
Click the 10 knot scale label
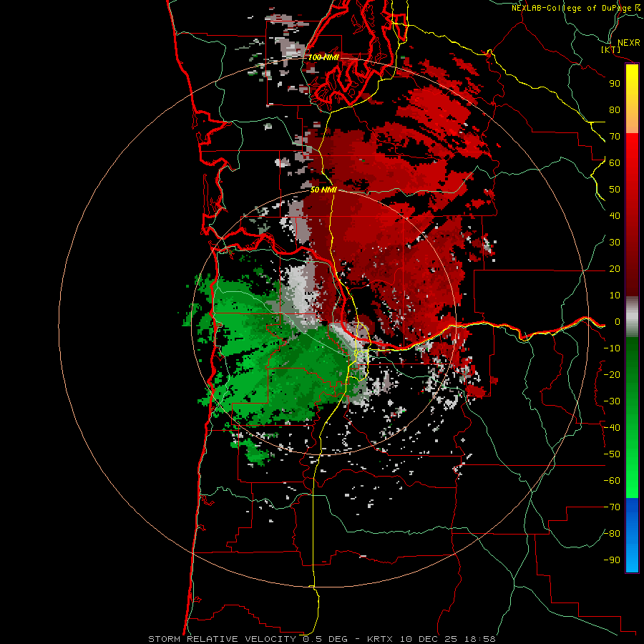tap(615, 296)
